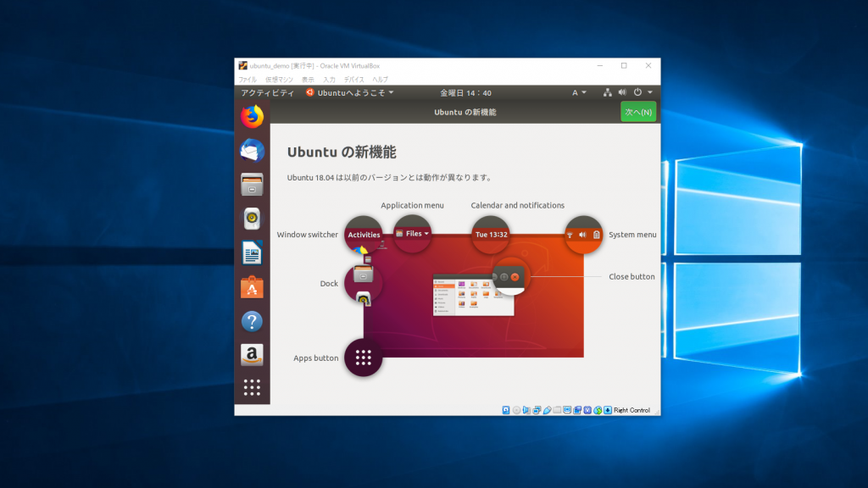Open the ファイル menu in VirtualBox
Screen dimensions: 868x488
click(247, 79)
